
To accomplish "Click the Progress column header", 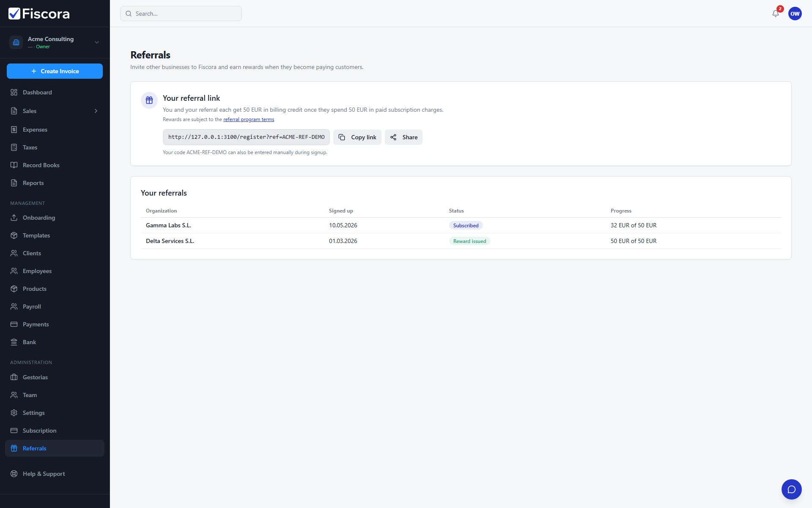I will click(x=621, y=211).
